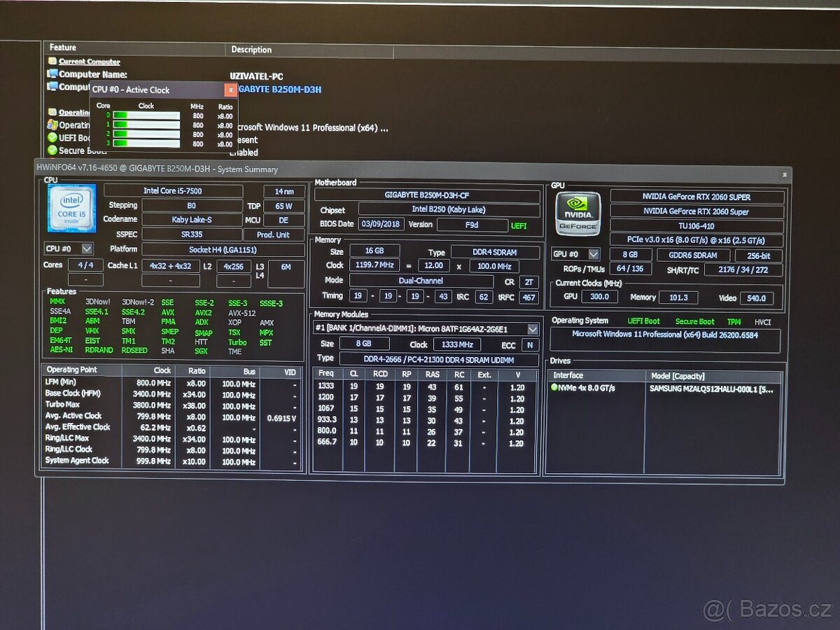The height and width of the screenshot is (630, 840).
Task: Click the Intel Core i5 logo in CPU panel
Action: 71,208
